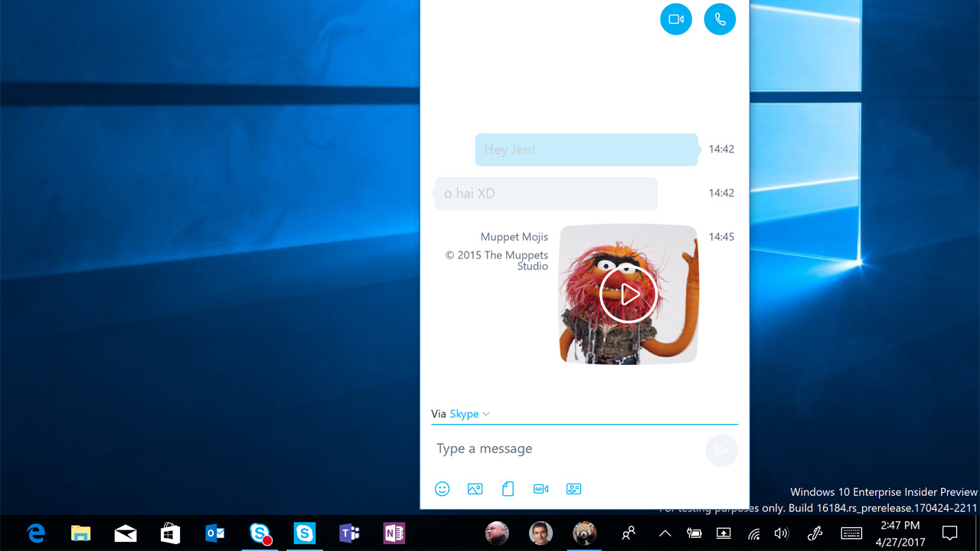This screenshot has height=551, width=980.
Task: Click the network Wi-Fi status icon
Action: tap(753, 533)
